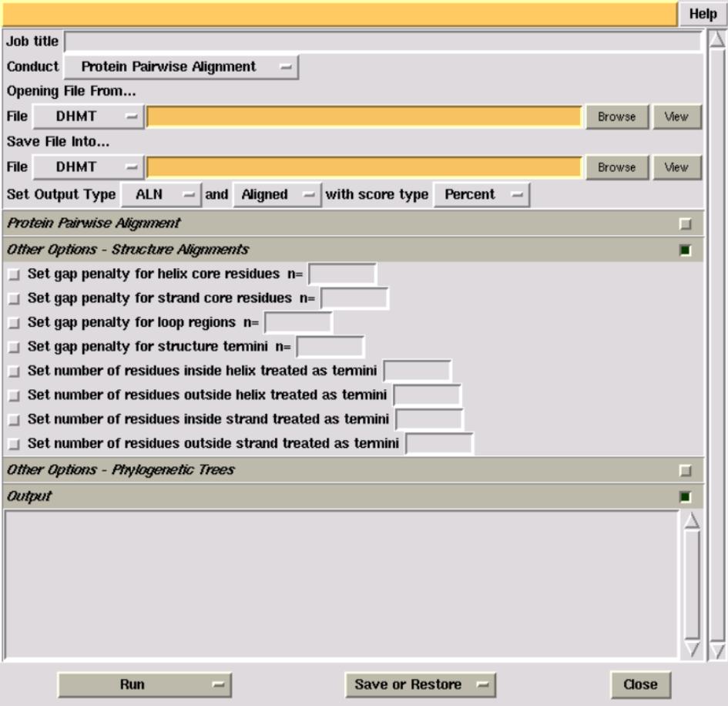Expand the Other Options Phylogenetic Trees section

685,470
